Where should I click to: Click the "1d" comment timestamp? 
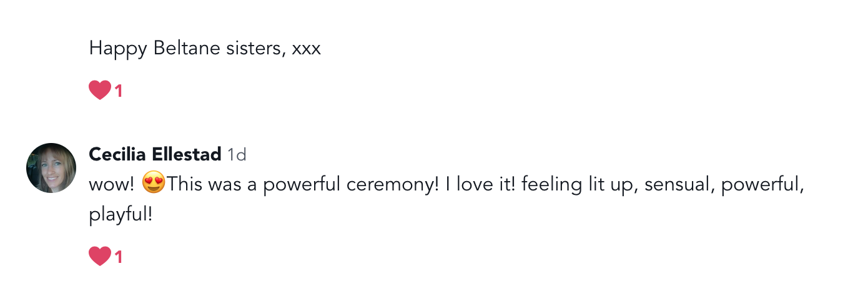tap(237, 154)
